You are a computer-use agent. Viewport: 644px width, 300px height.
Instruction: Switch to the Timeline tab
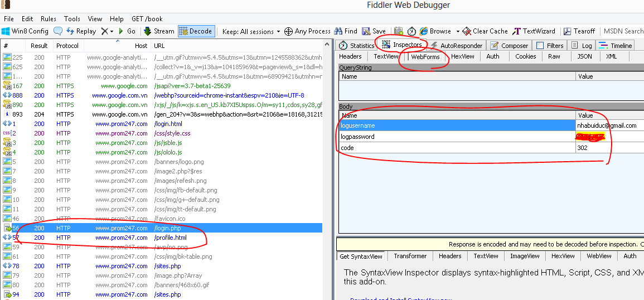coord(616,45)
